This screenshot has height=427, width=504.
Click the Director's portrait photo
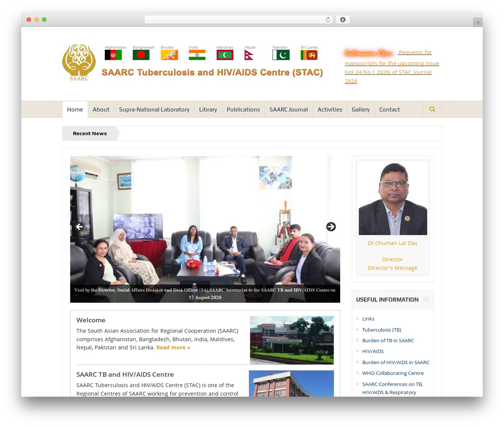pos(393,198)
